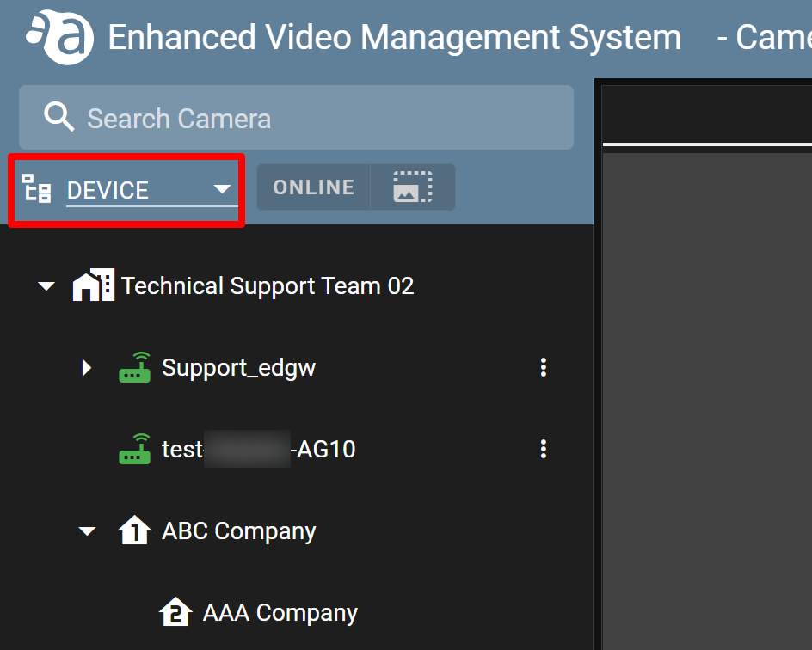Click the Enhanced Video Management System logo
The height and width of the screenshot is (650, 812).
coord(60,37)
